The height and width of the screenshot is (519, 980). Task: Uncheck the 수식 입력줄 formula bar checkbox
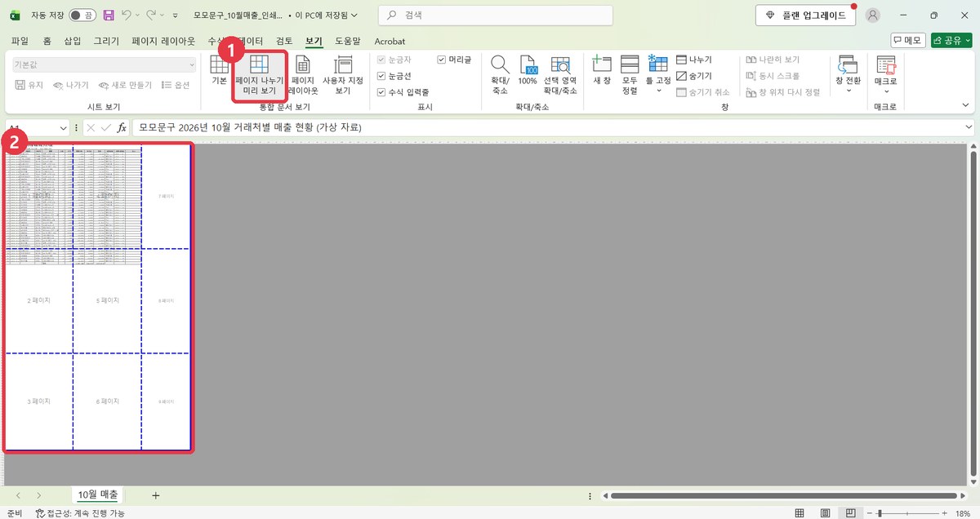pyautogui.click(x=381, y=92)
